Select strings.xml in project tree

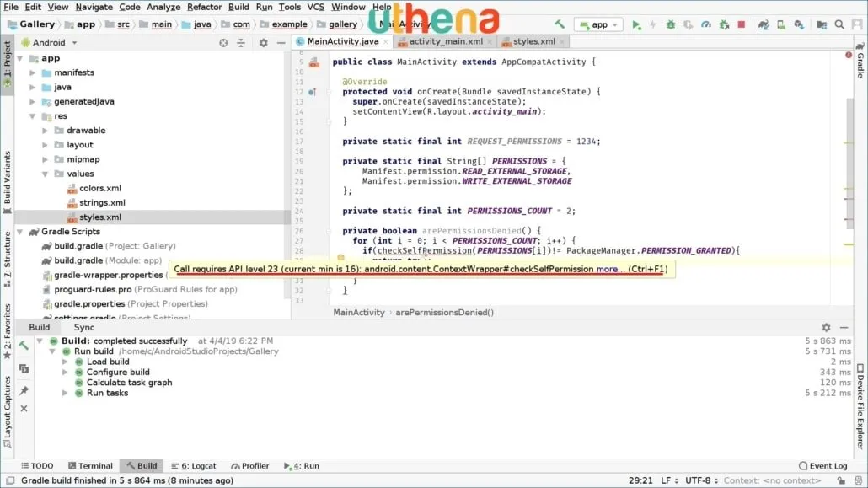pos(96,203)
